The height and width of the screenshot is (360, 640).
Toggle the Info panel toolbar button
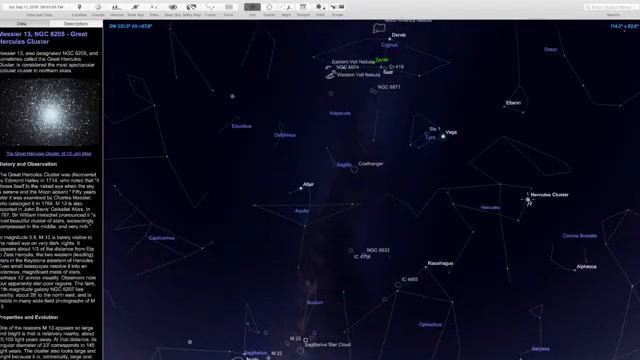(252, 7)
